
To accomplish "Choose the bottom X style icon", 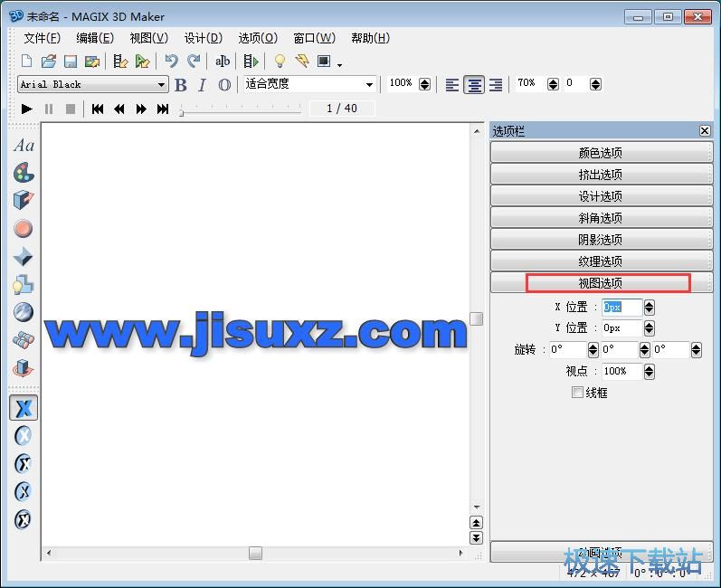I will click(x=23, y=519).
